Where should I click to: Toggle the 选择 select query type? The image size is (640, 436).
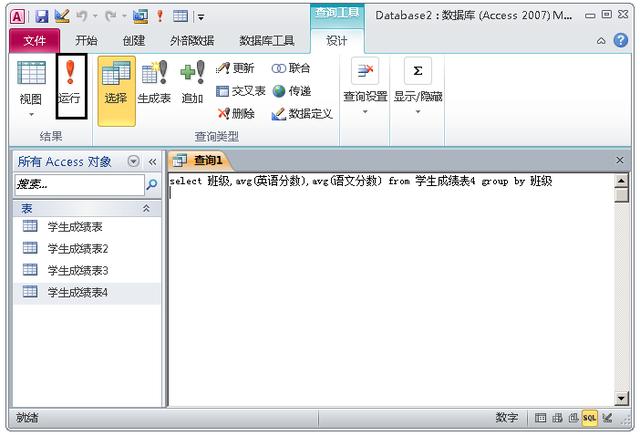pyautogui.click(x=116, y=91)
